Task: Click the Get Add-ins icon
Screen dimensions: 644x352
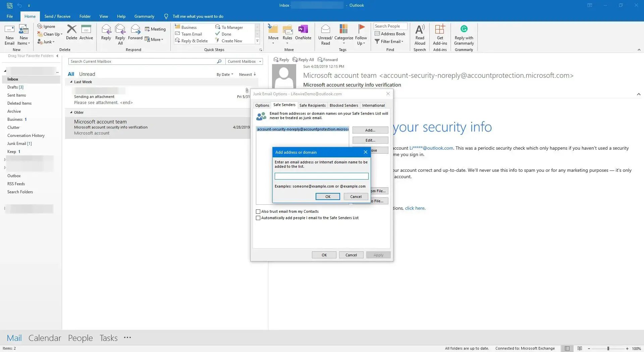Action: [x=440, y=29]
